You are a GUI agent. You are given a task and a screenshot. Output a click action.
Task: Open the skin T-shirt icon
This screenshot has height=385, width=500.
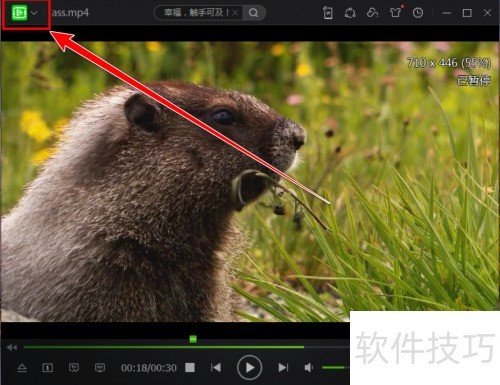pos(395,13)
